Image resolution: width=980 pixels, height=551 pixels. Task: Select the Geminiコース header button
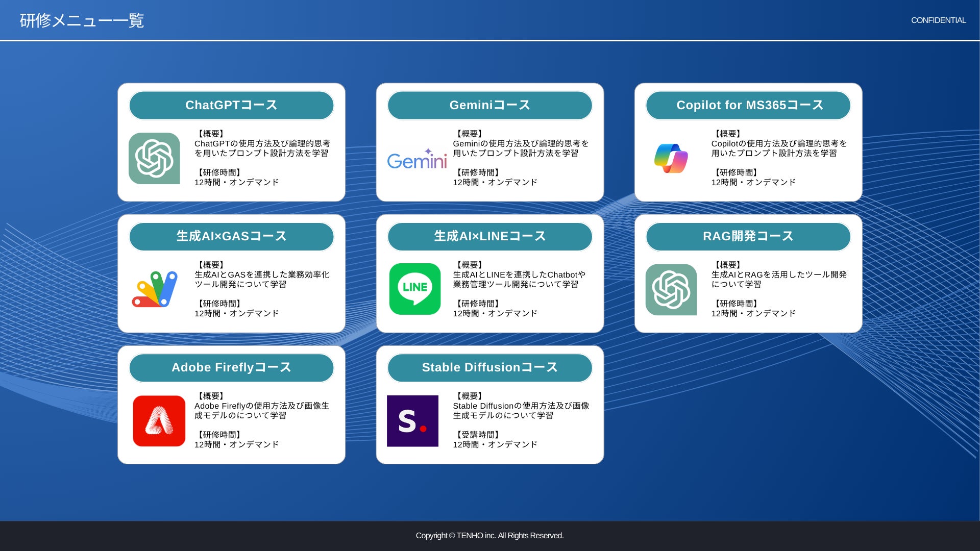tap(489, 106)
